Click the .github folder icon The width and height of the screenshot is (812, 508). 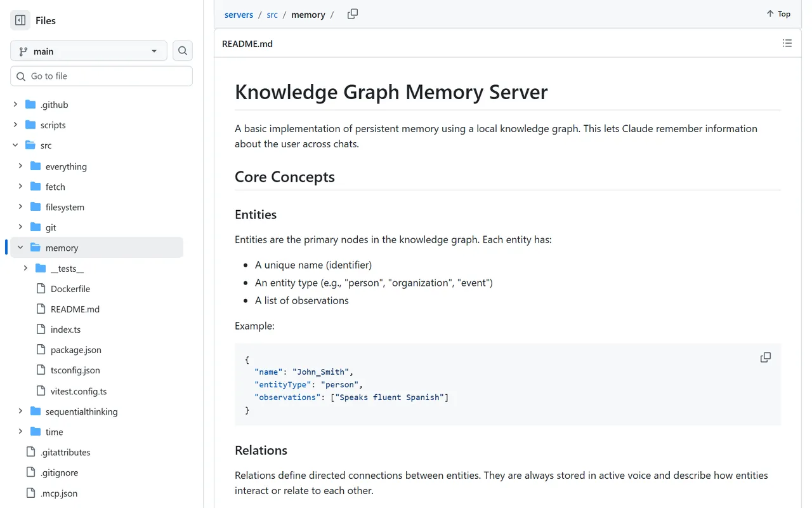(30, 104)
